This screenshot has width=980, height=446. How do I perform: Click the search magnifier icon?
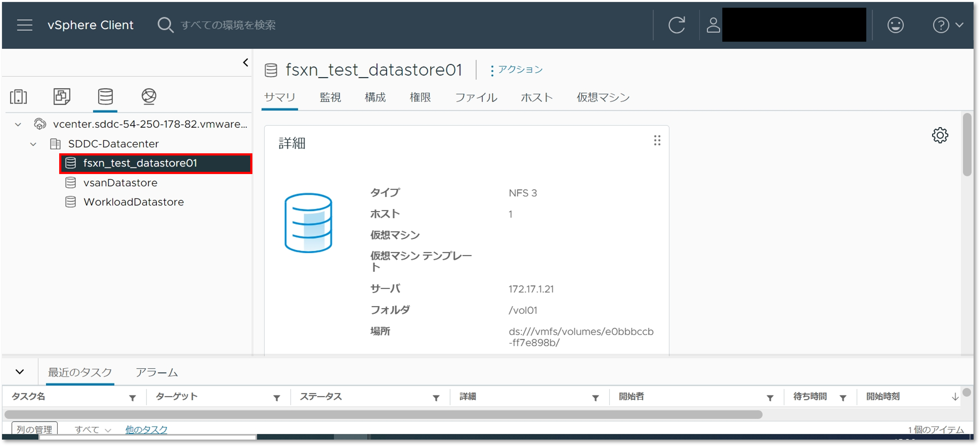pos(165,25)
